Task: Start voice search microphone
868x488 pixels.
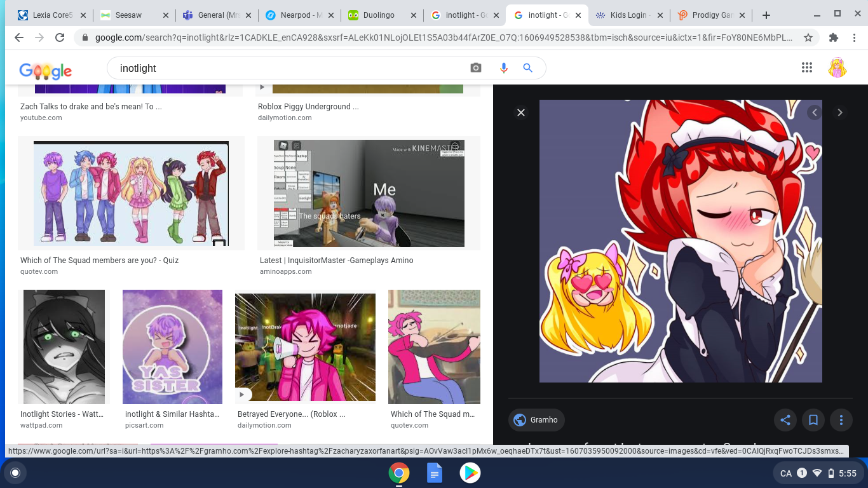Action: click(504, 68)
